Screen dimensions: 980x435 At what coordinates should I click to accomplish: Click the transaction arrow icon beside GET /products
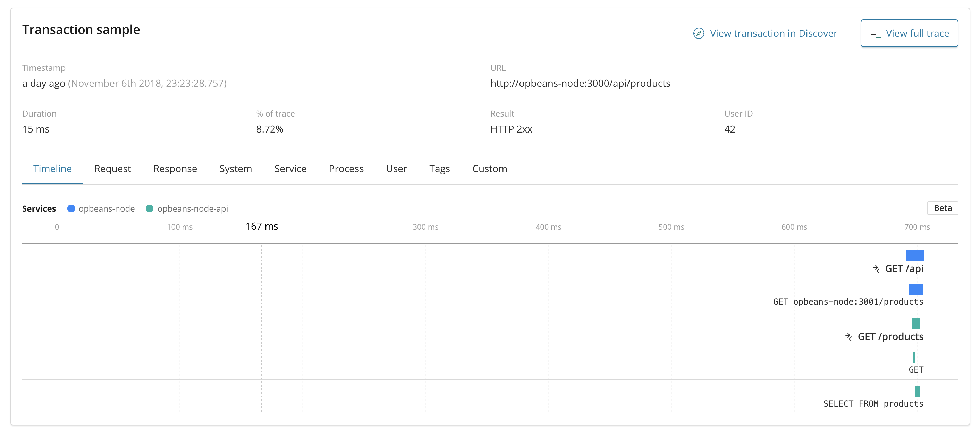pyautogui.click(x=849, y=337)
